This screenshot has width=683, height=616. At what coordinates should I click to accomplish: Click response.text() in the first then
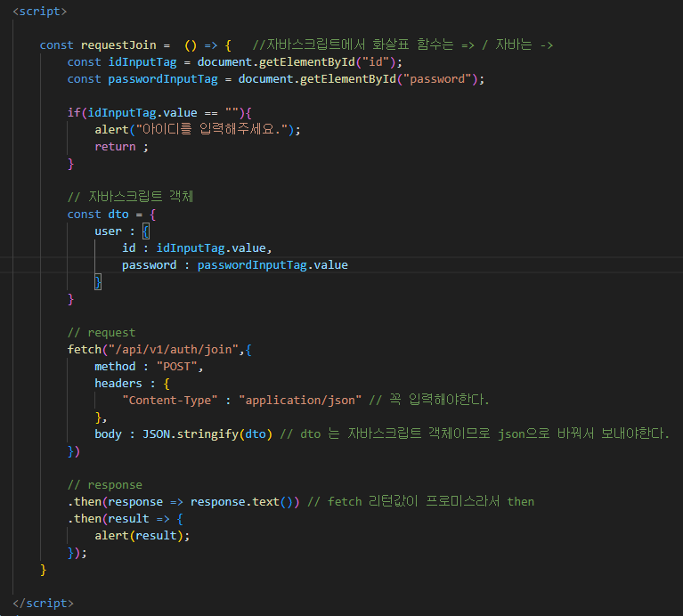point(241,502)
